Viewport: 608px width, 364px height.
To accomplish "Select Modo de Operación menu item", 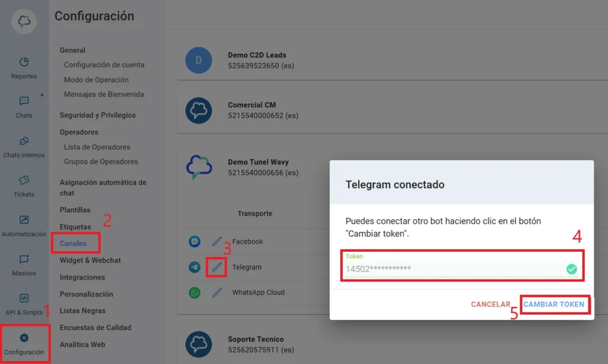I will 96,80.
